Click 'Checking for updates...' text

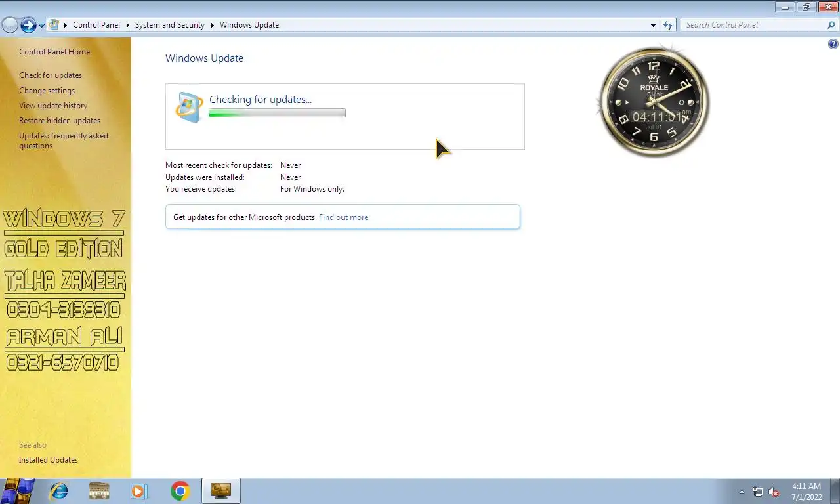[261, 100]
